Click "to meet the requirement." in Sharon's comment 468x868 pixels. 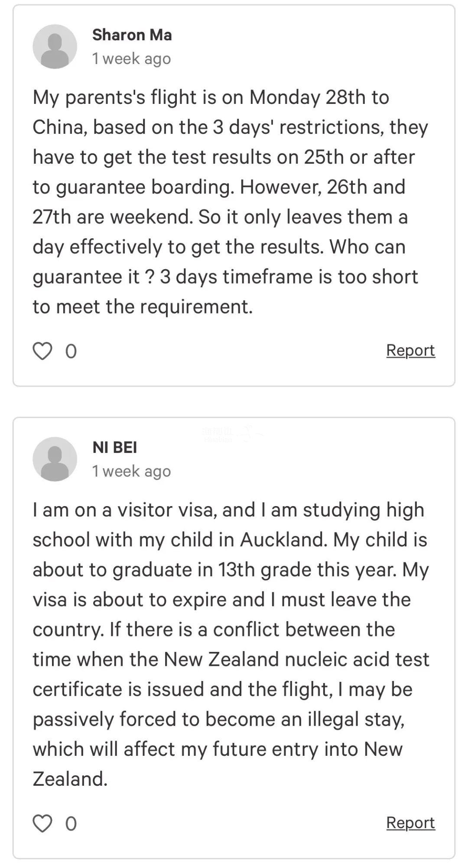click(x=143, y=307)
